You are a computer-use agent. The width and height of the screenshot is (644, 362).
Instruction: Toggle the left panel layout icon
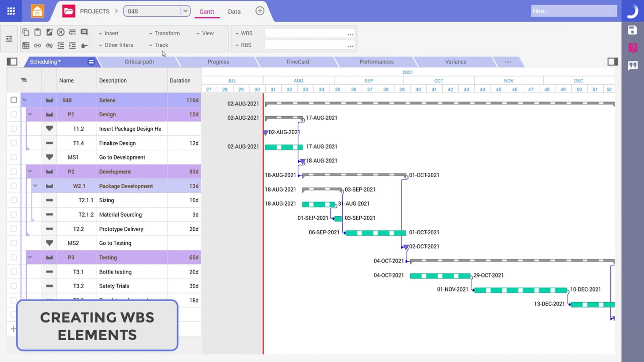coord(12,62)
